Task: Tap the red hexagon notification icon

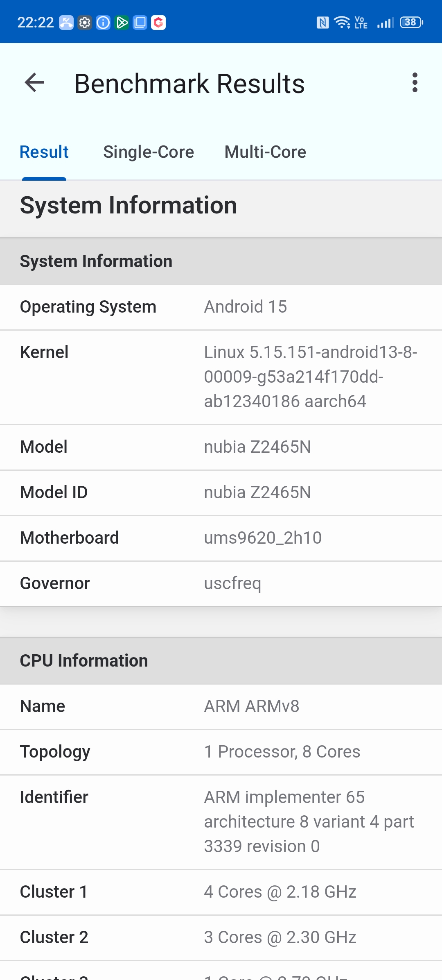Action: click(x=158, y=23)
